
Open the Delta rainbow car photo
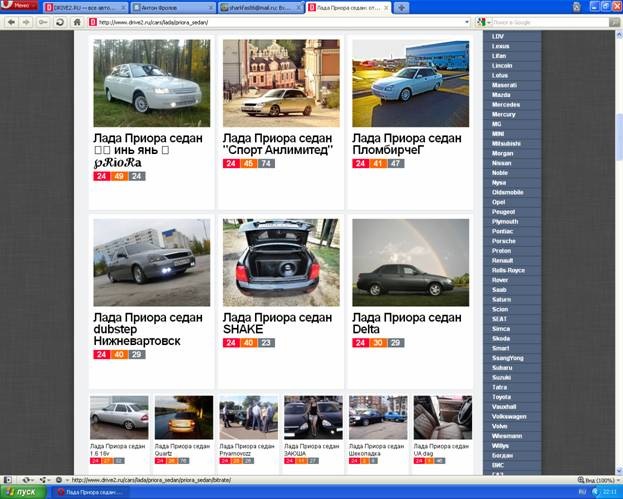point(410,263)
